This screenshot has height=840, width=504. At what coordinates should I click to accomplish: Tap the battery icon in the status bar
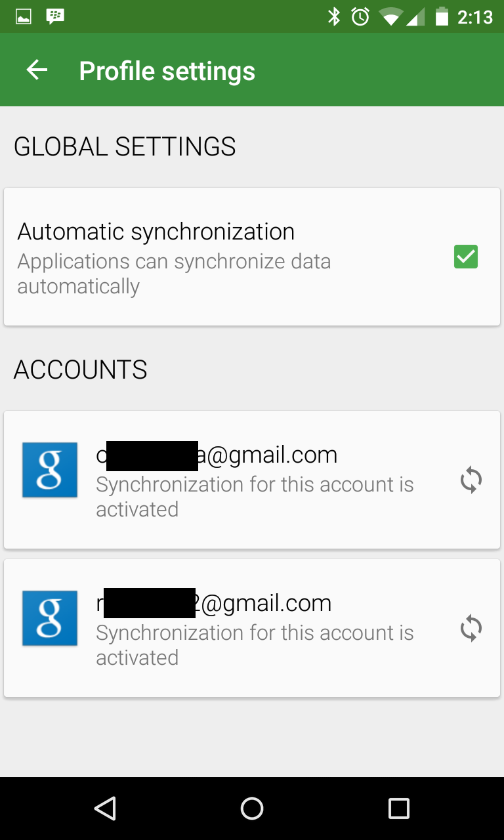click(442, 16)
